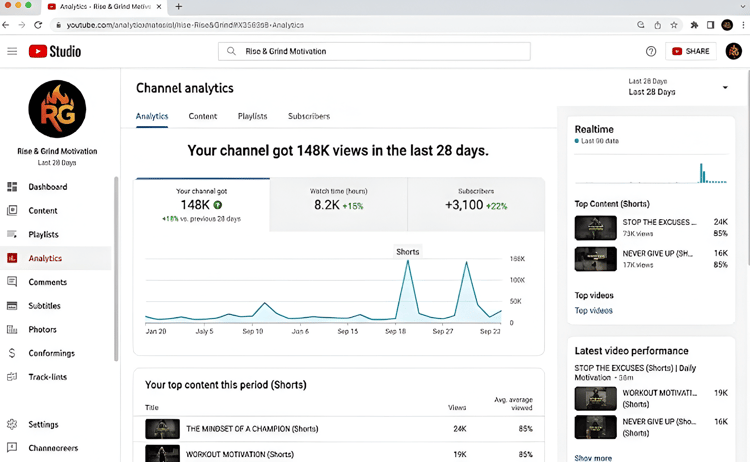
Task: Click the Rise & Grind Motivation search field
Action: click(374, 51)
